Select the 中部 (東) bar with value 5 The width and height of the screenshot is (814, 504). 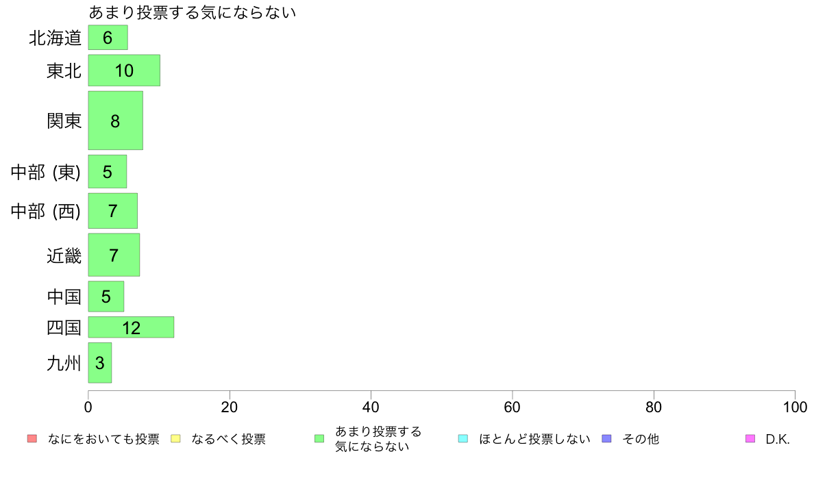[x=108, y=171]
